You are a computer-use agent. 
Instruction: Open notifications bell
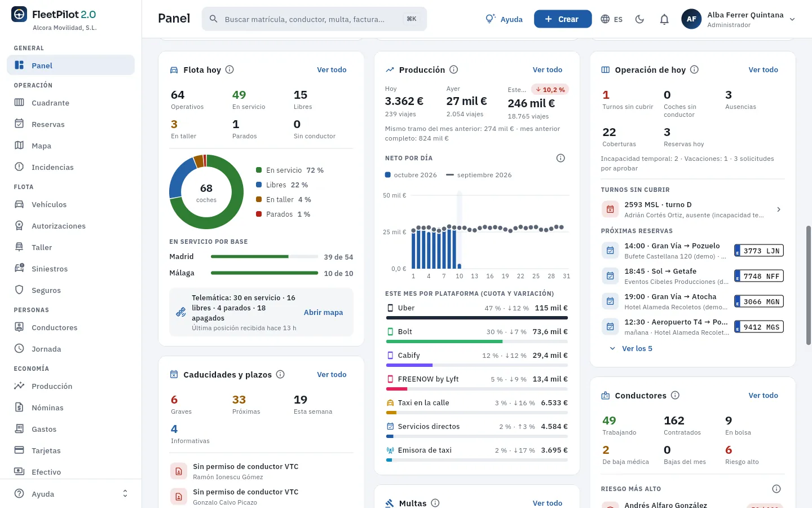pos(664,19)
